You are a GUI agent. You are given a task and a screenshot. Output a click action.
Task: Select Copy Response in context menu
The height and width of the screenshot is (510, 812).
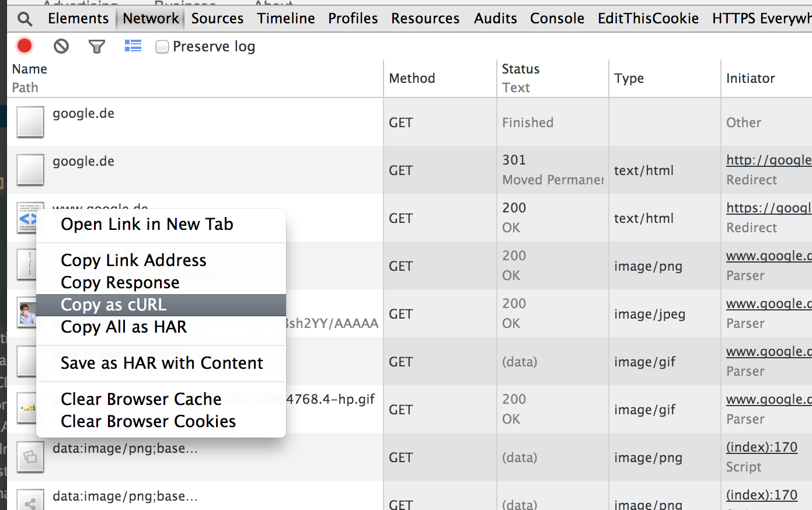161,282
